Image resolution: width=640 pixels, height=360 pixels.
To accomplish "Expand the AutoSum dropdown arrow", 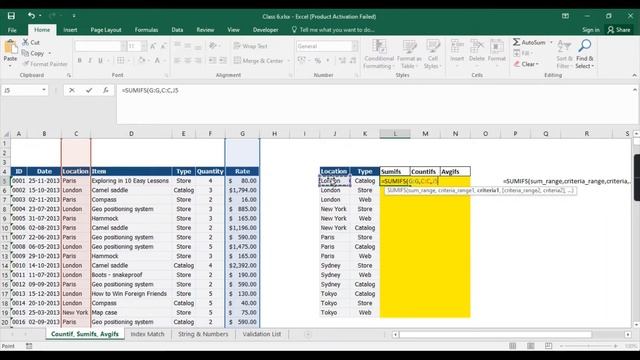I will tap(551, 42).
